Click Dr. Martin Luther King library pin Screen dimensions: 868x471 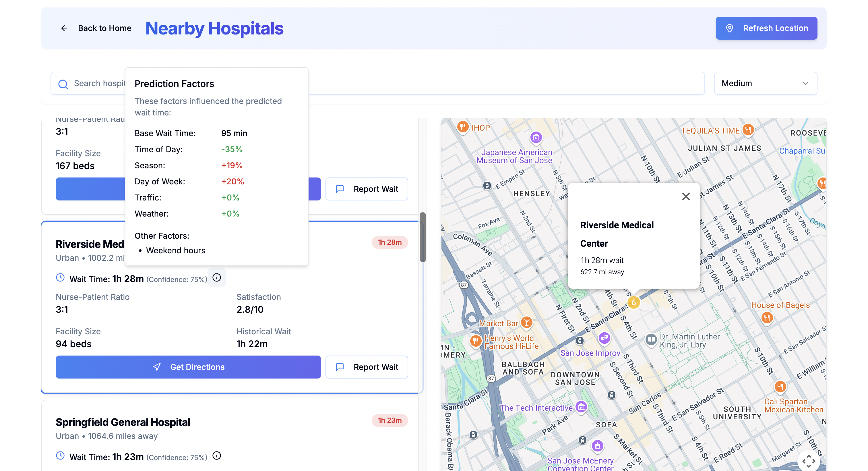651,339
